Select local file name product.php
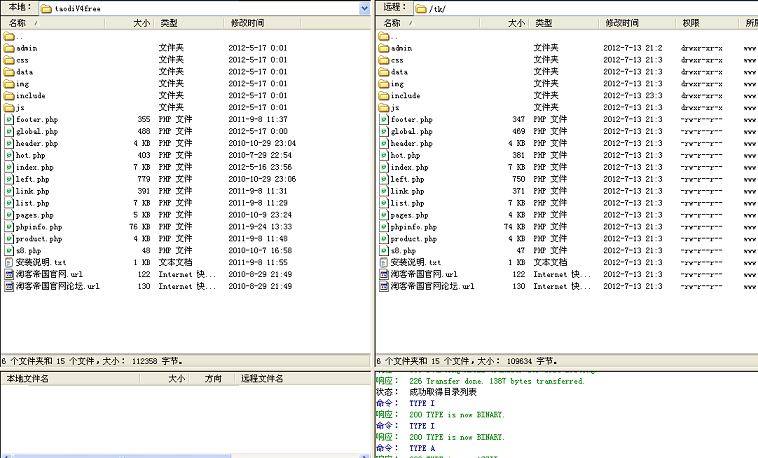 click(39, 238)
